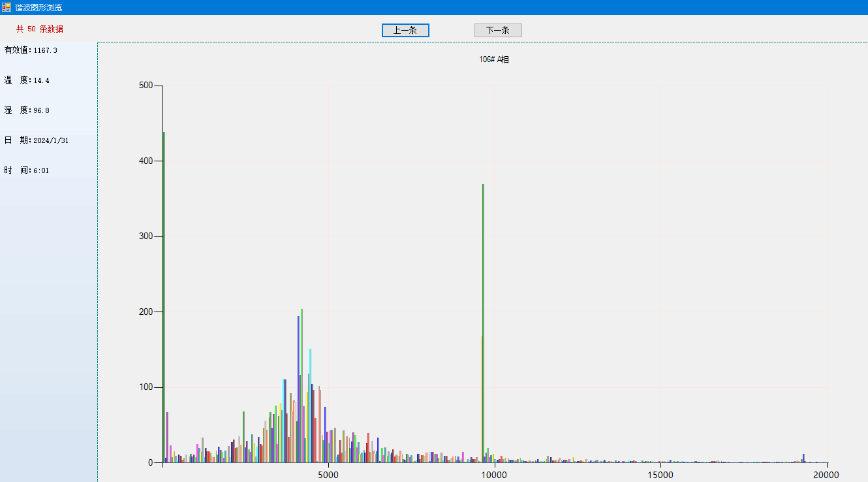
Task: Click the 500 label on y-axis
Action: click(x=146, y=86)
